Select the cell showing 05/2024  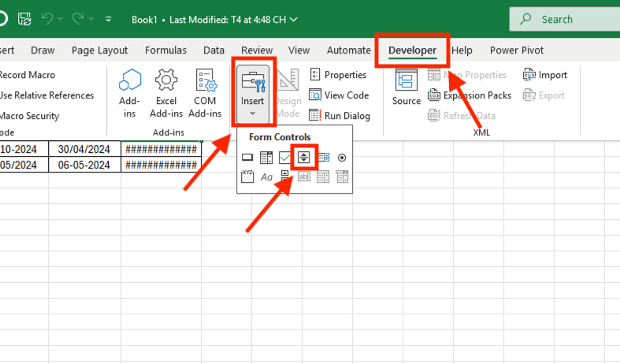24,165
